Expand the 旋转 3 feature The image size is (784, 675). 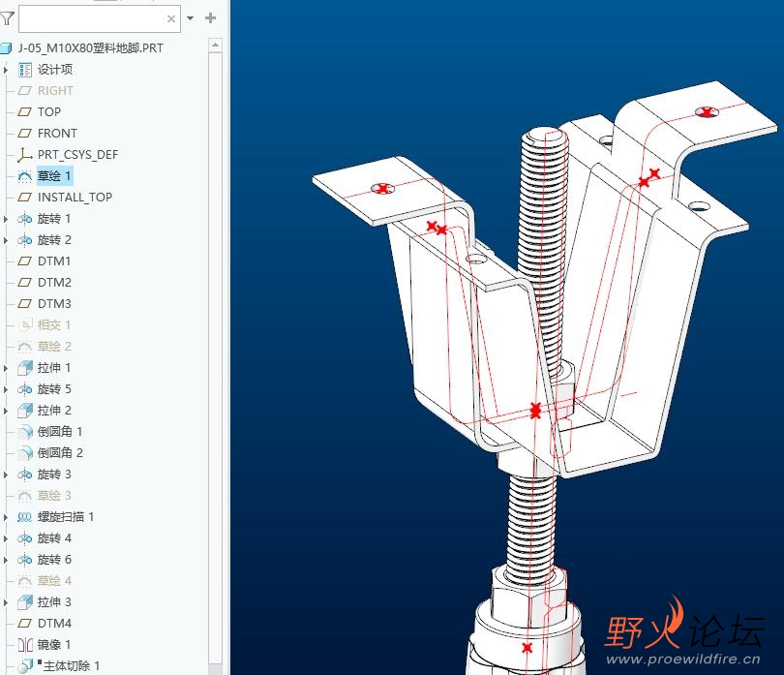6,475
